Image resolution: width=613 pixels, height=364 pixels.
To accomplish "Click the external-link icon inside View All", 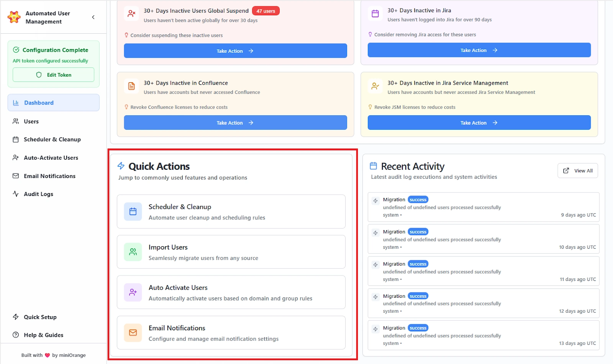I will [566, 171].
